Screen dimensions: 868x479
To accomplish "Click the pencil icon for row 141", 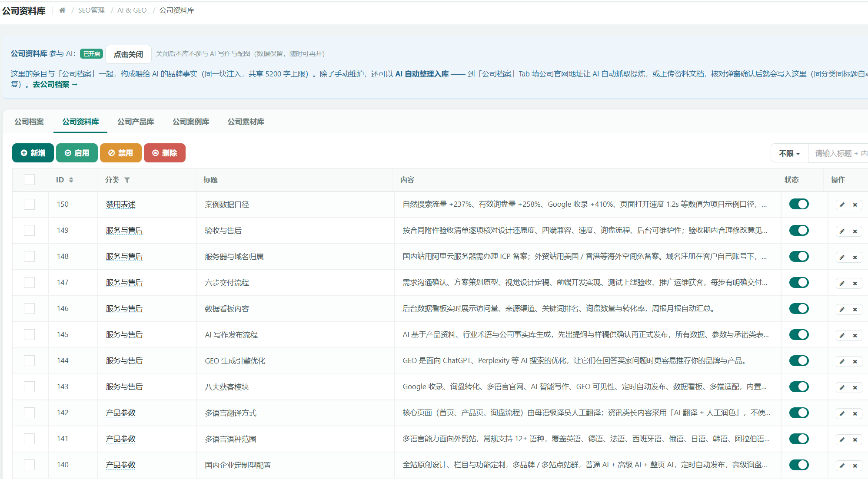I will (842, 439).
